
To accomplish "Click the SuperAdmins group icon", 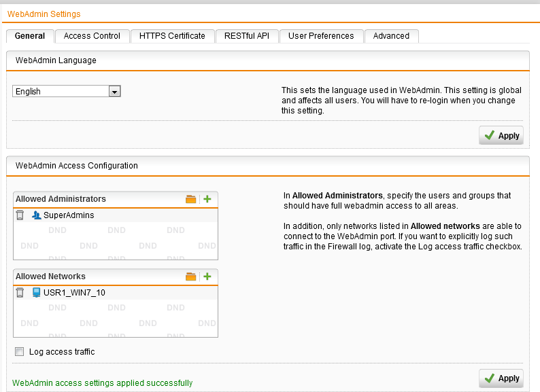I will click(x=37, y=215).
